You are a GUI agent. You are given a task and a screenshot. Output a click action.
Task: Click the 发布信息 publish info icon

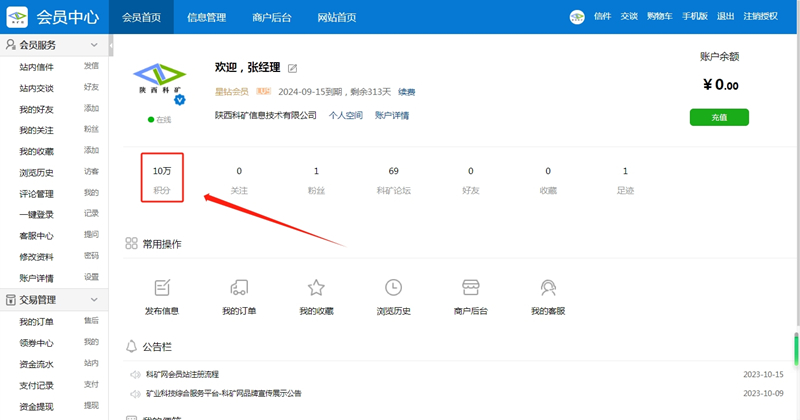pos(162,288)
